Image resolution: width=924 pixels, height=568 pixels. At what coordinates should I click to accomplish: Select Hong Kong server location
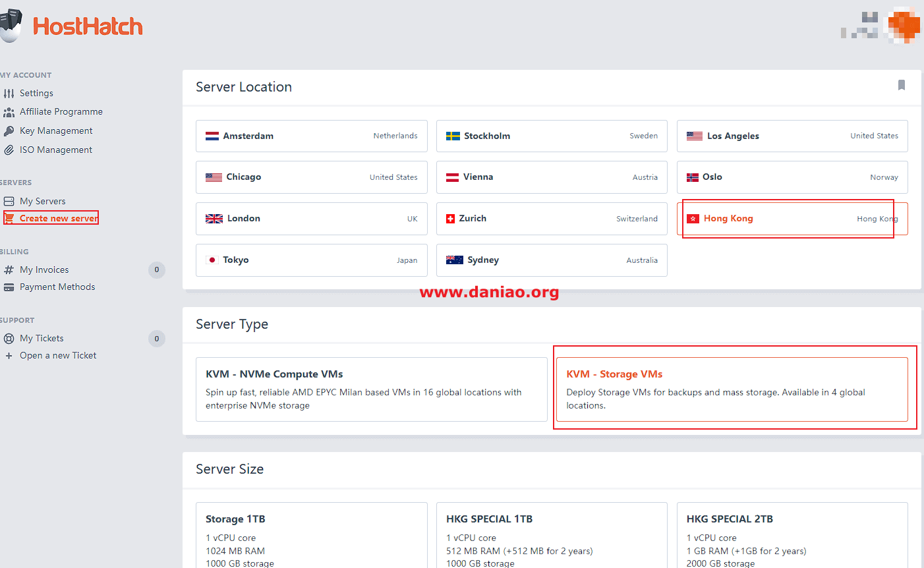[792, 219]
